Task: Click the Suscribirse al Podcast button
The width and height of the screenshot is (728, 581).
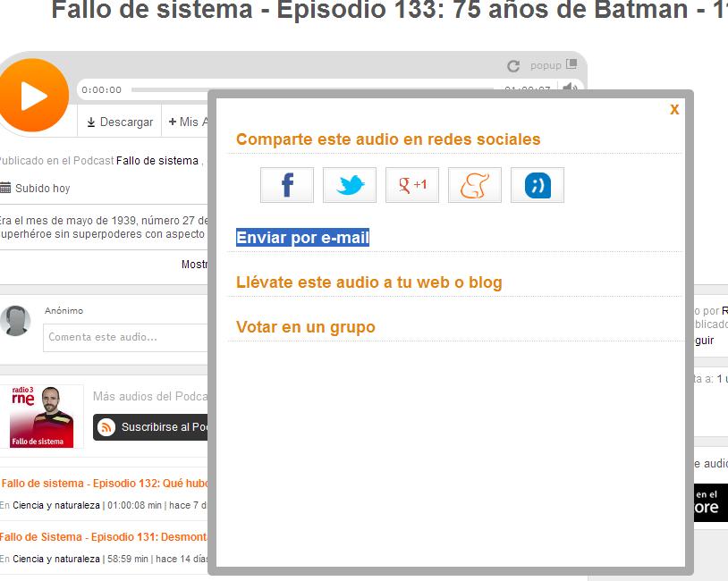Action: pyautogui.click(x=152, y=427)
